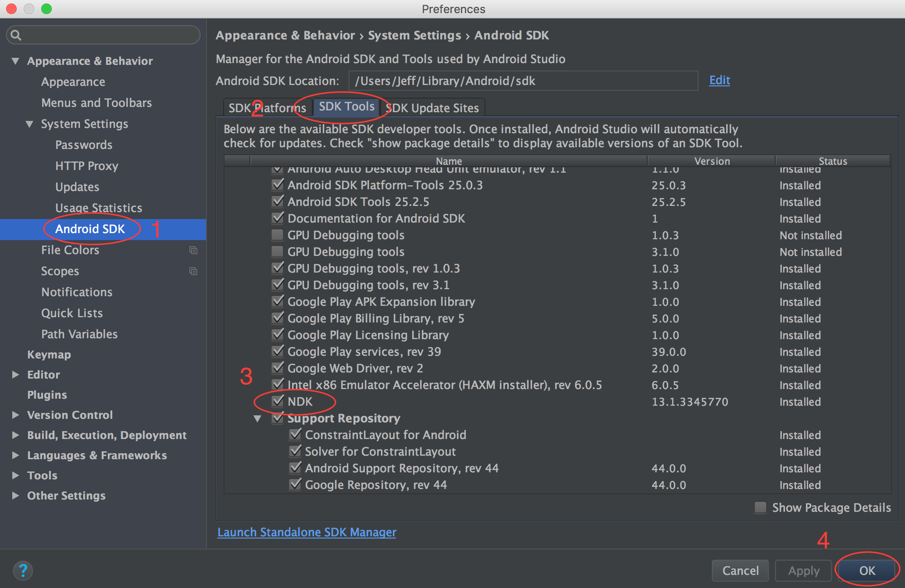Open Launch Standalone SDK Manager link
905x588 pixels.
[x=307, y=532]
